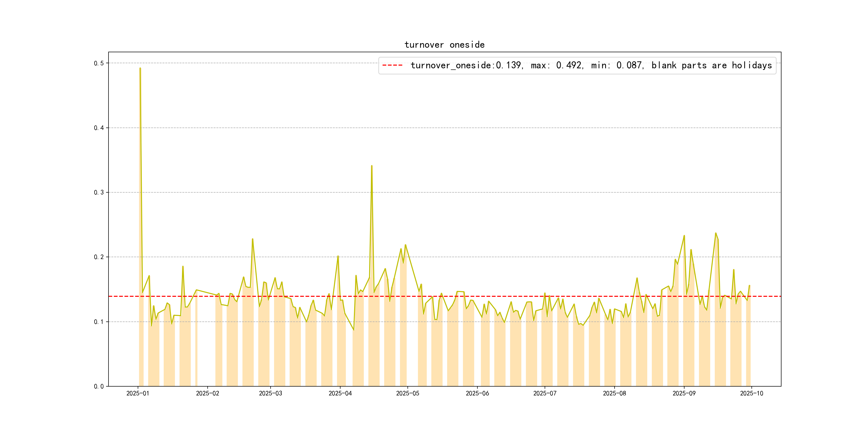Click the 2025-10 x-axis tick label
This screenshot has height=434, width=868.
coord(751,393)
